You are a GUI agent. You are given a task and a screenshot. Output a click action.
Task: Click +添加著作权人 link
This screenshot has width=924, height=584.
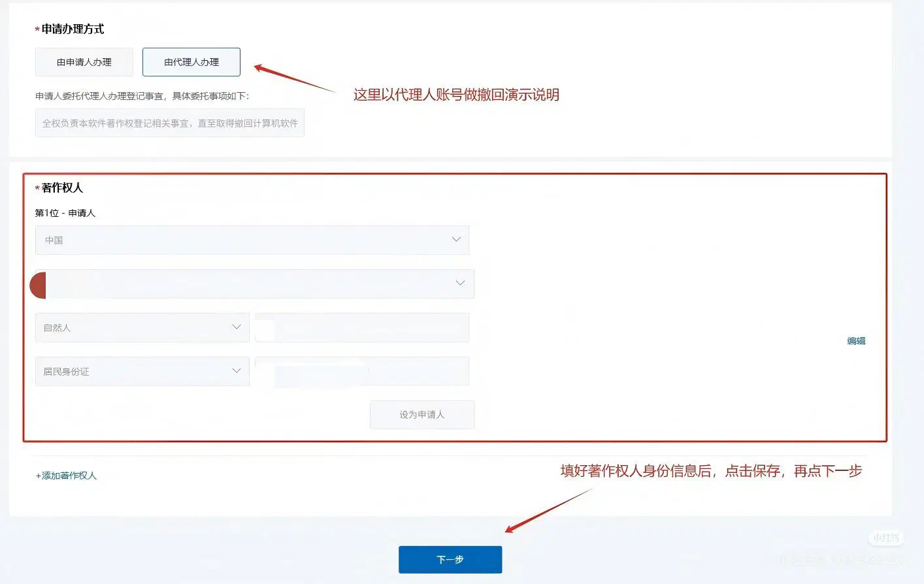point(66,476)
